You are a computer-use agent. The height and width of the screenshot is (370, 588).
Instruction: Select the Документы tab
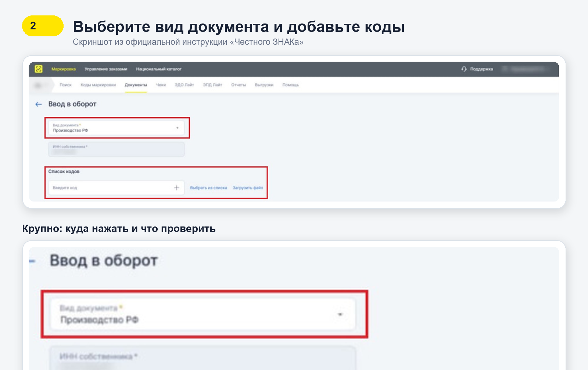pyautogui.click(x=136, y=85)
